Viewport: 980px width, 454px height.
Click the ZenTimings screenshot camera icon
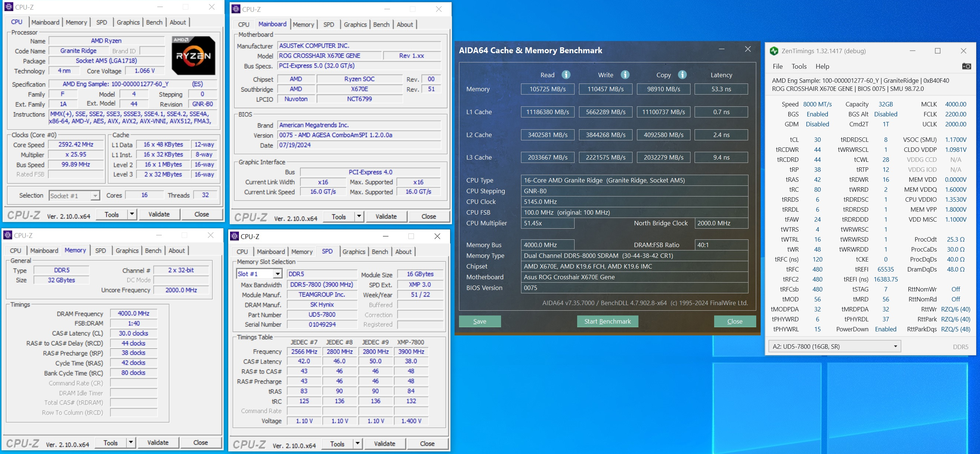[x=966, y=66]
